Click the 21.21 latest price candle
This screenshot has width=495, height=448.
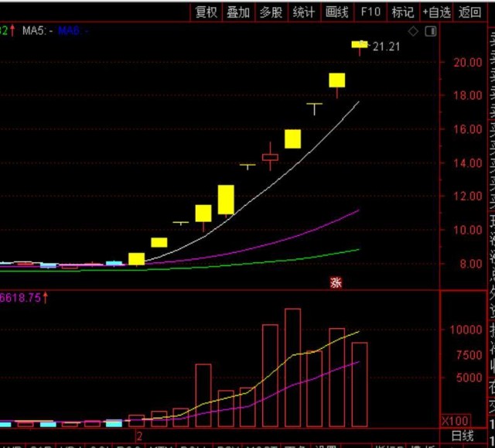click(x=360, y=45)
